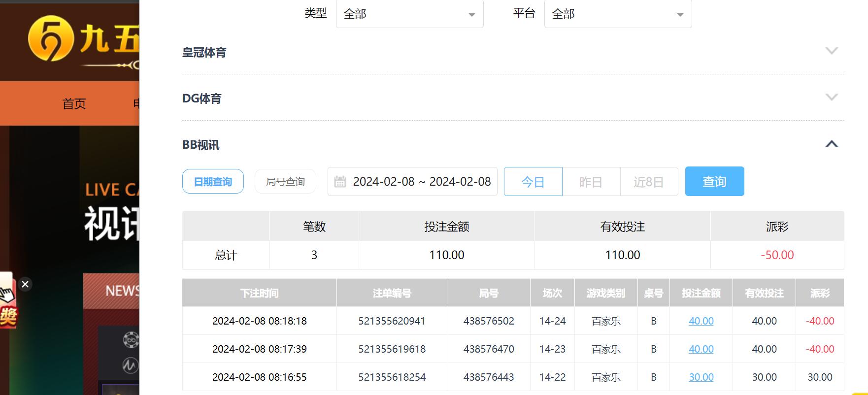Image resolution: width=868 pixels, height=395 pixels.
Task: Open 30.00 bet link for round 14-22
Action: pyautogui.click(x=701, y=377)
